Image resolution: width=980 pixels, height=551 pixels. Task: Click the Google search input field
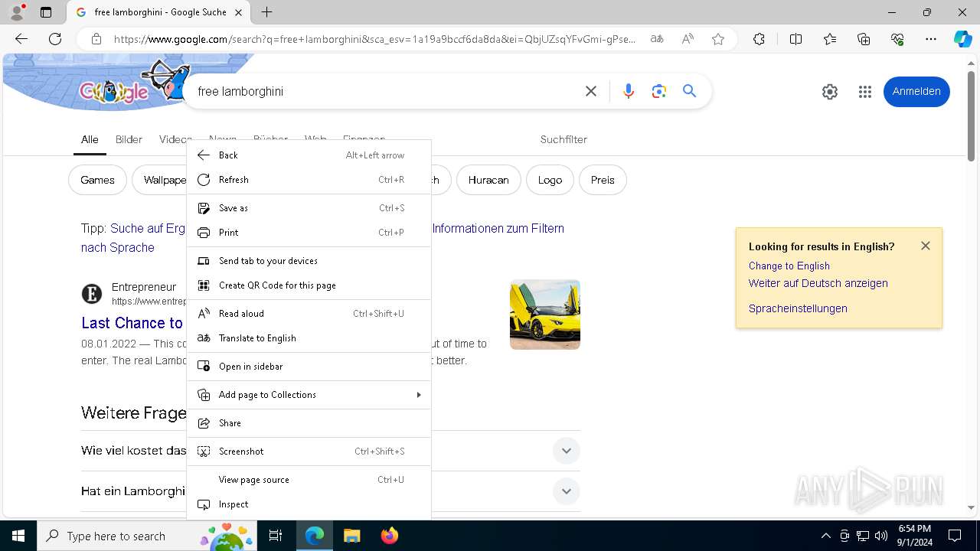(383, 91)
